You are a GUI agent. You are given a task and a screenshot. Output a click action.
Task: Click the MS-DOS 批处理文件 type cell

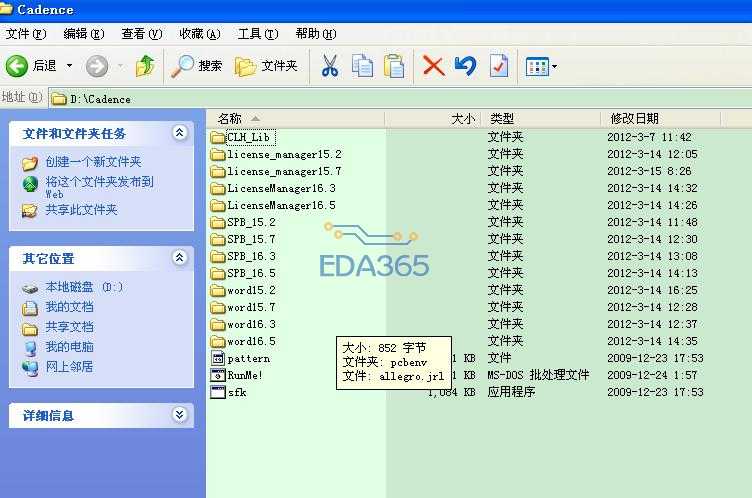[538, 375]
